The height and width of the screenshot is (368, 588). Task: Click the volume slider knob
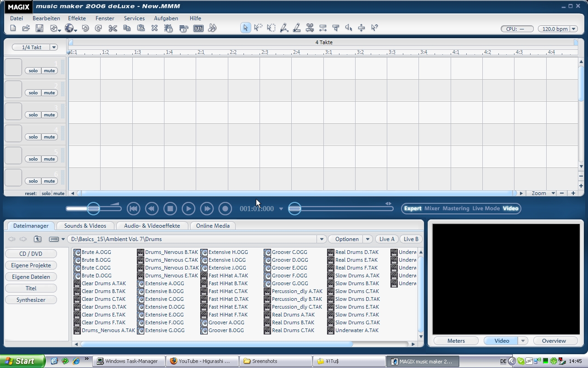[x=93, y=209]
